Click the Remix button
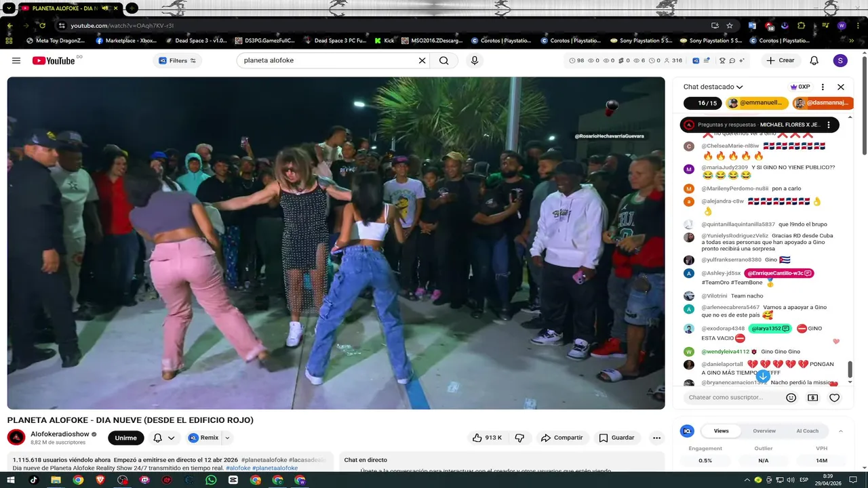 [x=203, y=438]
